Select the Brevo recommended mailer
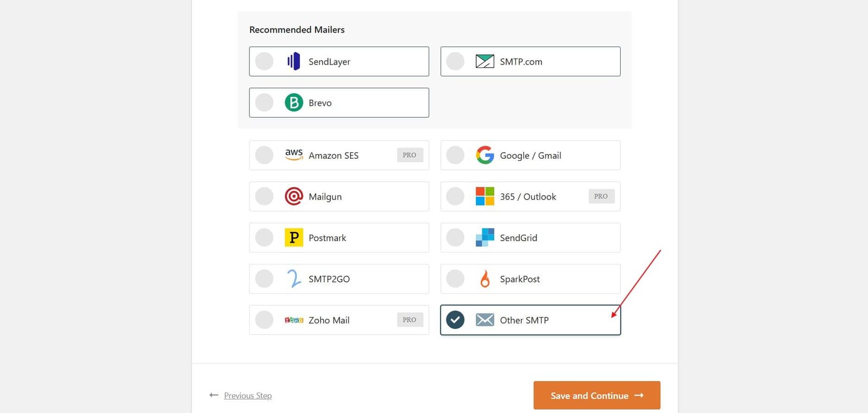868x413 pixels. [264, 102]
